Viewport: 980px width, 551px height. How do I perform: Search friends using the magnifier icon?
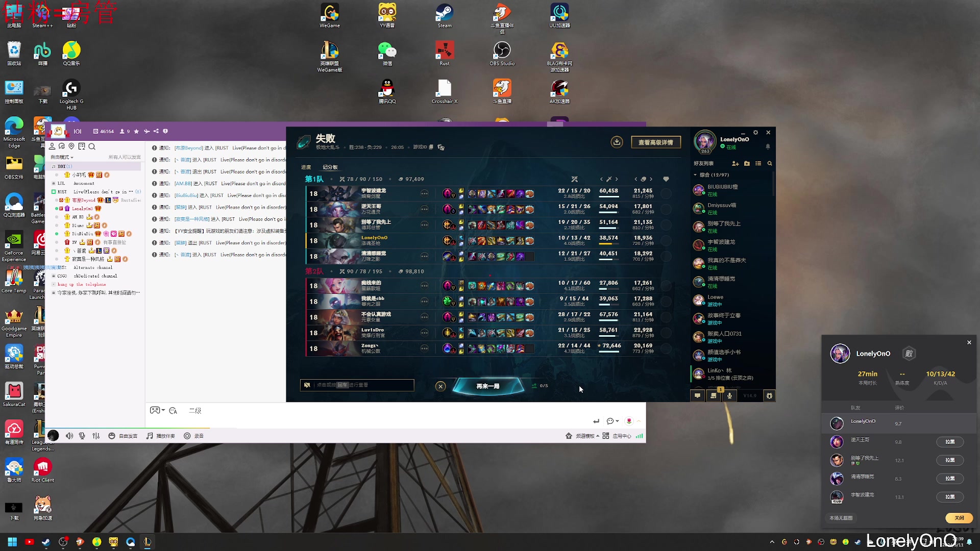point(770,163)
